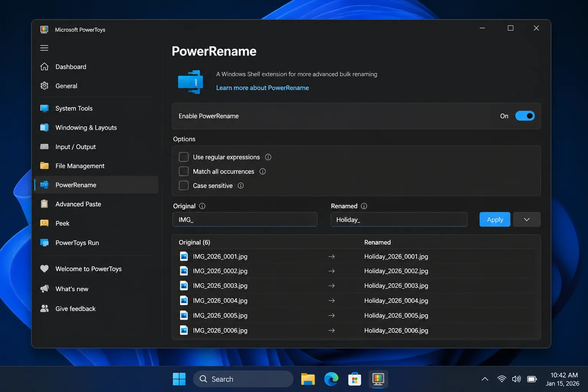This screenshot has width=588, height=392.
Task: Click info icon beside Original label
Action: click(x=202, y=206)
